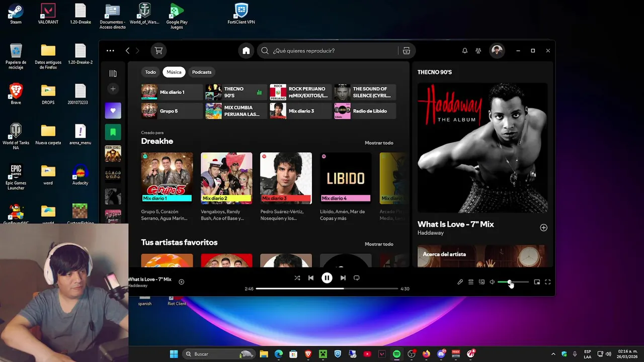Open the Windows Start menu
644x362 pixels.
(x=174, y=354)
